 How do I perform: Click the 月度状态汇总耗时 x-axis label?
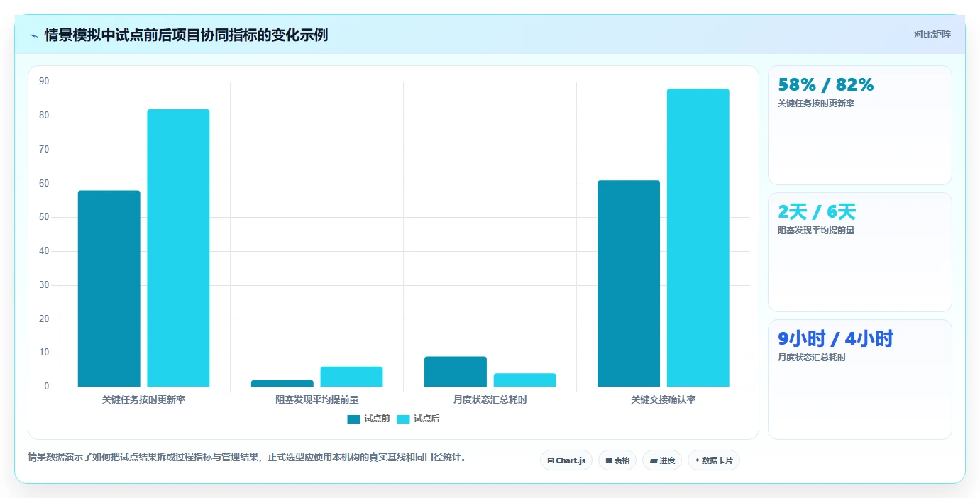click(490, 399)
